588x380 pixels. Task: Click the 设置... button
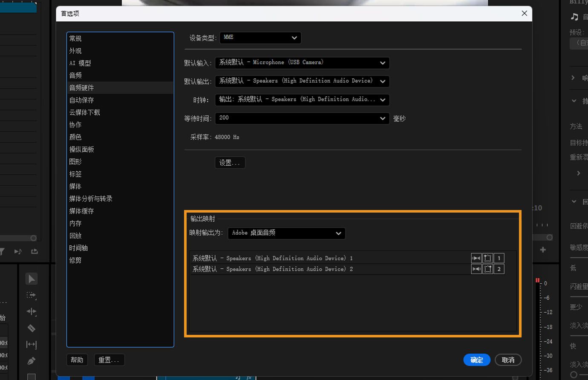coord(230,163)
